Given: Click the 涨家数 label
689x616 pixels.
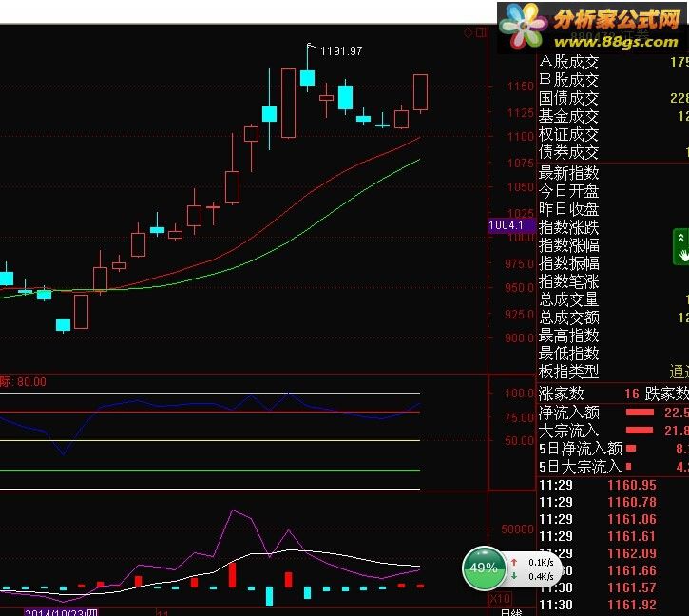Looking at the screenshot, I should [561, 394].
